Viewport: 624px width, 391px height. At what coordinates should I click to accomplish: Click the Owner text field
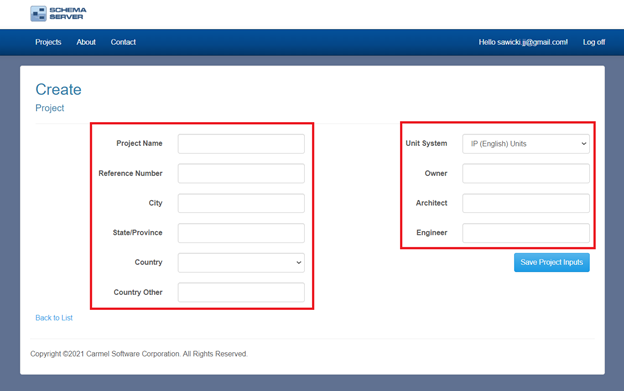(526, 173)
